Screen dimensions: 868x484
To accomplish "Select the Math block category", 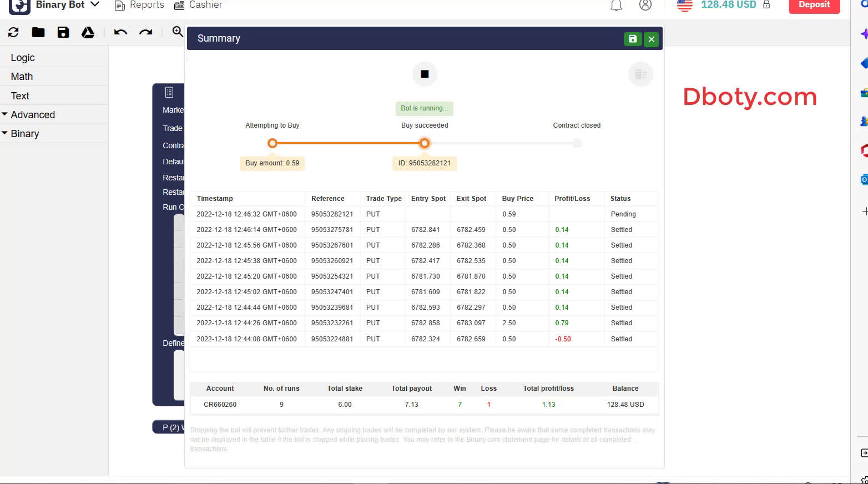I will point(22,77).
